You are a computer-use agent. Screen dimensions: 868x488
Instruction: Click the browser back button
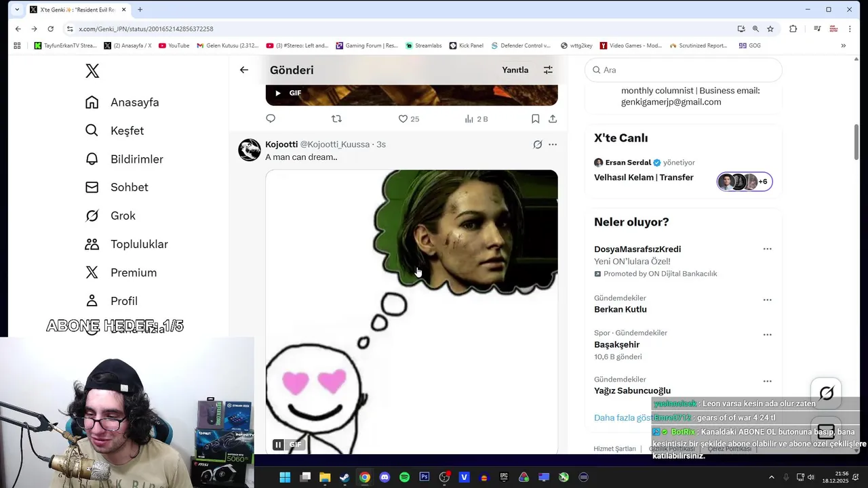point(18,29)
